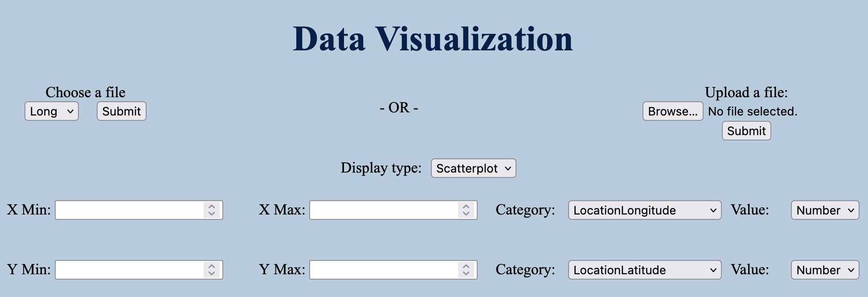The width and height of the screenshot is (868, 297).
Task: Click Submit under the file upload
Action: pos(746,131)
